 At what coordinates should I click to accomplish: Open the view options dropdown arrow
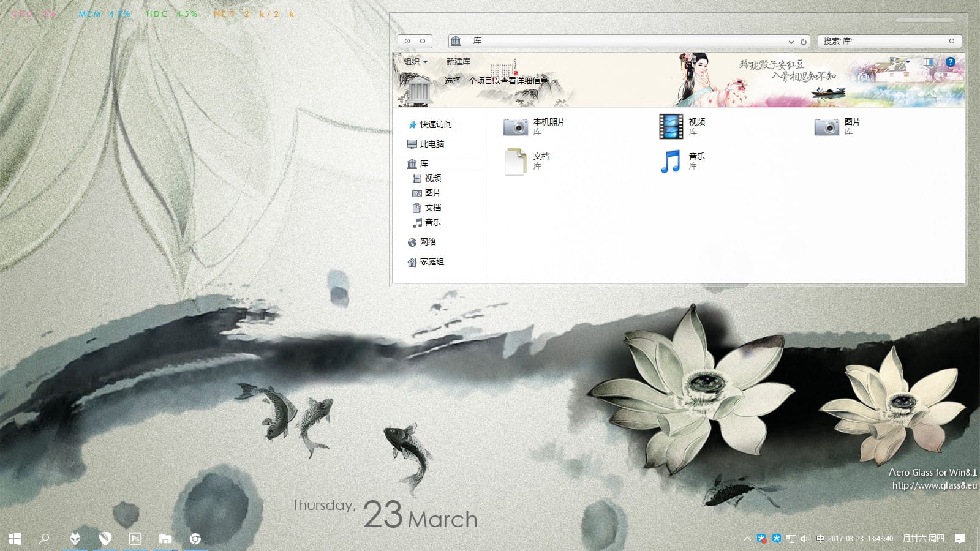pos(908,62)
